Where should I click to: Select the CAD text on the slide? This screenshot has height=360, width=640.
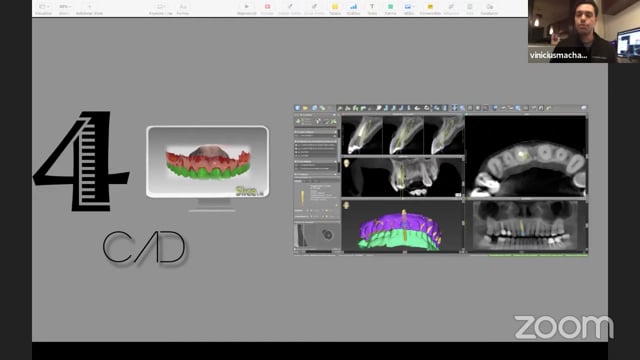coord(144,247)
